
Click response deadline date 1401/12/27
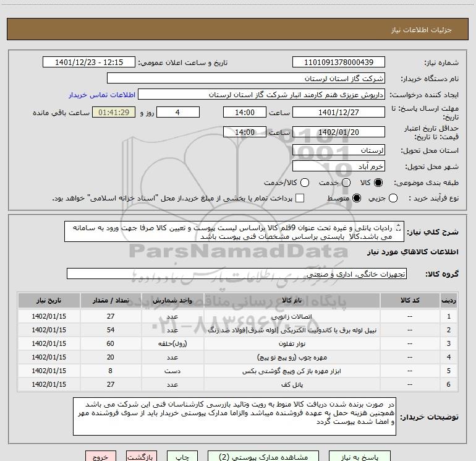tap(339, 113)
